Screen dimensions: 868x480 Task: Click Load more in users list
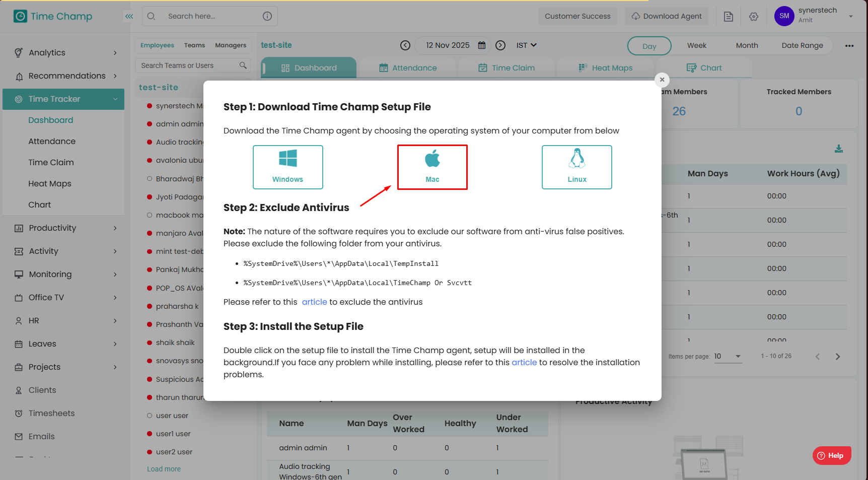pos(164,469)
